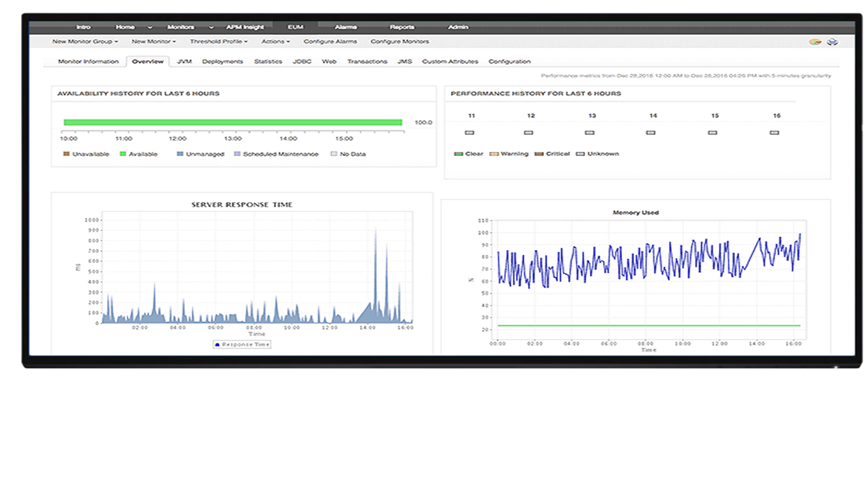This screenshot has height=488, width=868.
Task: Open the APM Insight menu
Action: 245,27
